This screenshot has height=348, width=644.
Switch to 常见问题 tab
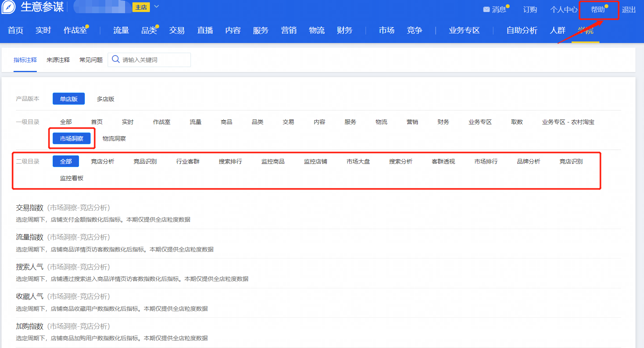[91, 60]
